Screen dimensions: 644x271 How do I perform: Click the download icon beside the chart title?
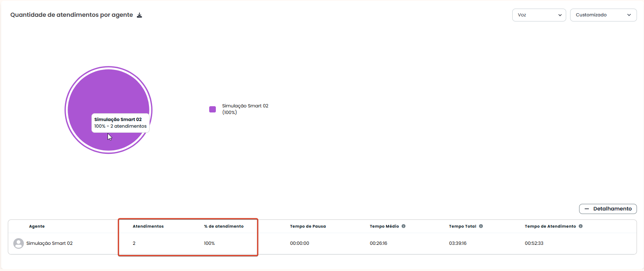[140, 15]
